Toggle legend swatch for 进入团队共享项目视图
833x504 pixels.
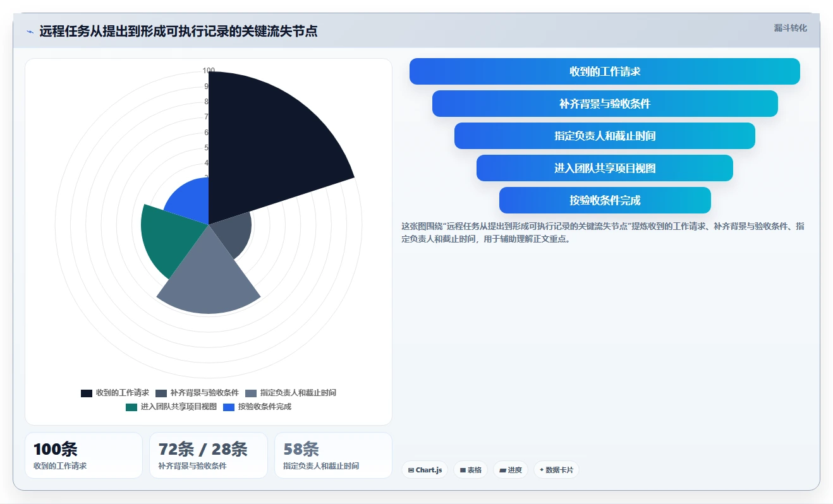coord(131,407)
